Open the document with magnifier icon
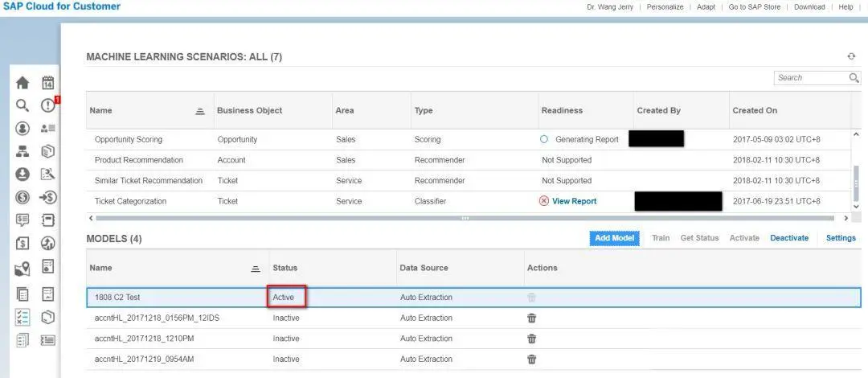868x378 pixels. [x=48, y=174]
